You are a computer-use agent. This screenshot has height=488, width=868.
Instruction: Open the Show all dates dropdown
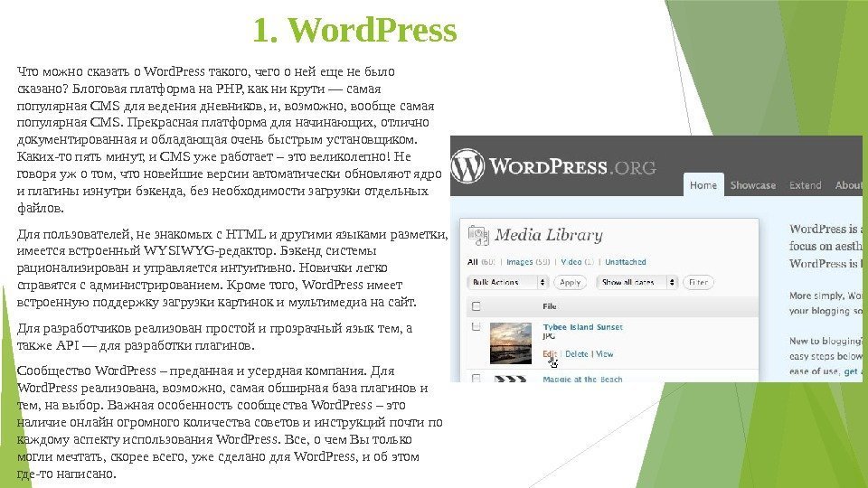point(637,282)
